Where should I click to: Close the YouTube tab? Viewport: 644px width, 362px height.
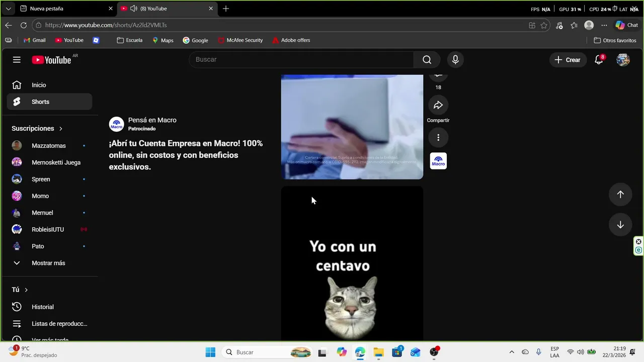coord(211,9)
